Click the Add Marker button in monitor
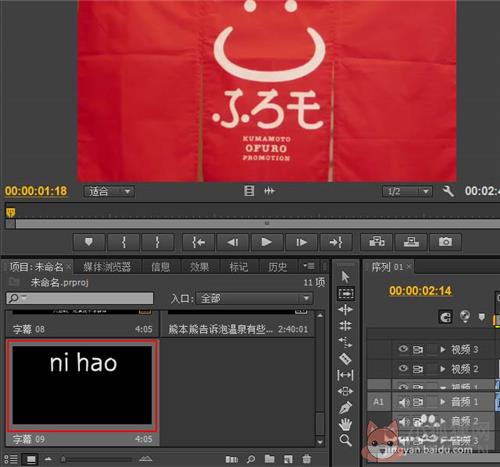This screenshot has height=467, width=500. click(89, 242)
